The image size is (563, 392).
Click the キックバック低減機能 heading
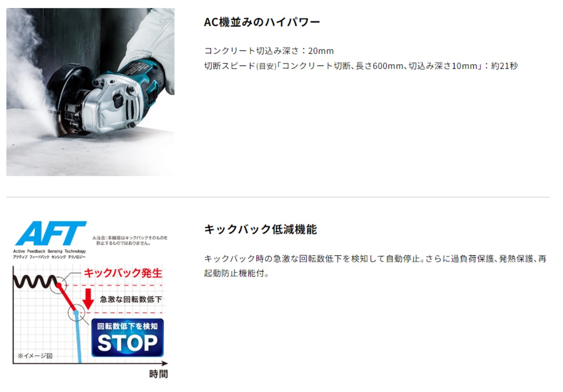(260, 229)
